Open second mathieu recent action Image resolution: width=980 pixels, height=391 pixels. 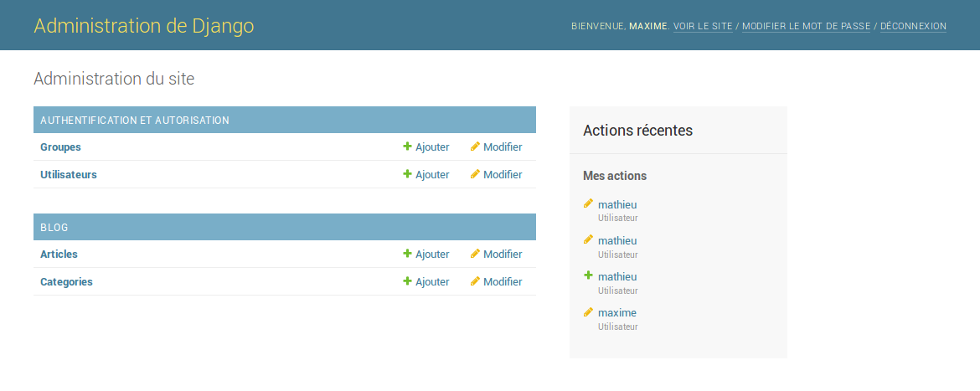click(617, 240)
